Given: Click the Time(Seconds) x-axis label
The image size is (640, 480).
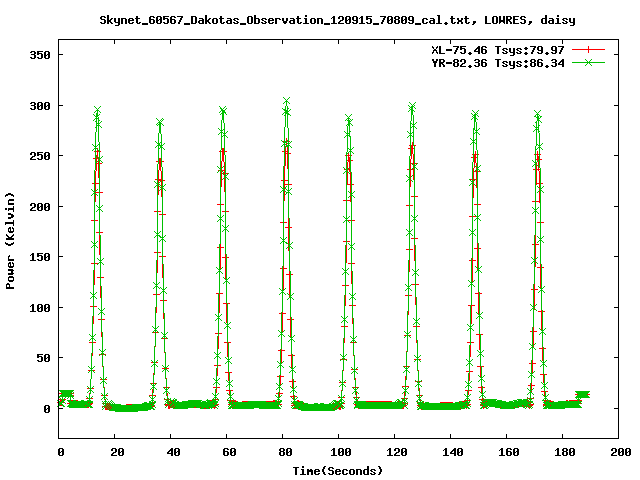Looking at the screenshot, I should [x=338, y=471].
